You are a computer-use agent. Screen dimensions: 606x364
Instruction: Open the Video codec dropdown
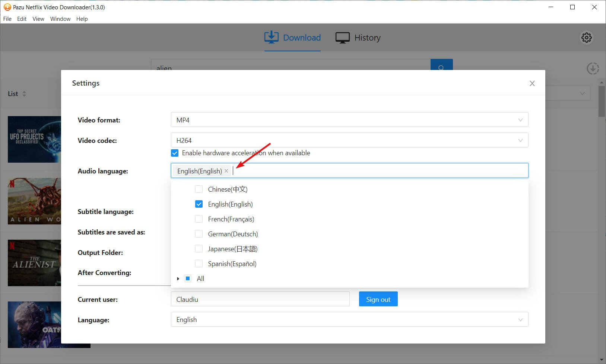coord(349,140)
